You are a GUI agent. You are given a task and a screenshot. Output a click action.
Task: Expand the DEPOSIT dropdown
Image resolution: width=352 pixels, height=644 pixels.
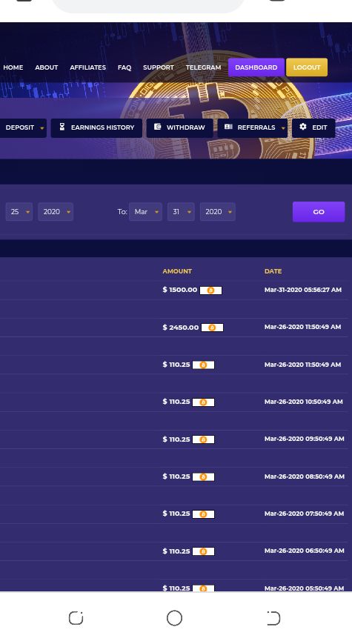click(x=23, y=127)
